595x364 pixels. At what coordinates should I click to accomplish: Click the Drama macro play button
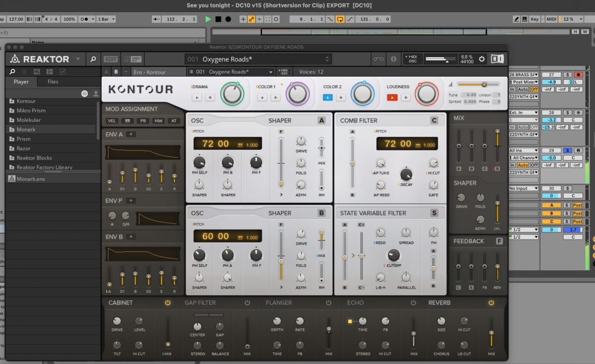point(197,97)
